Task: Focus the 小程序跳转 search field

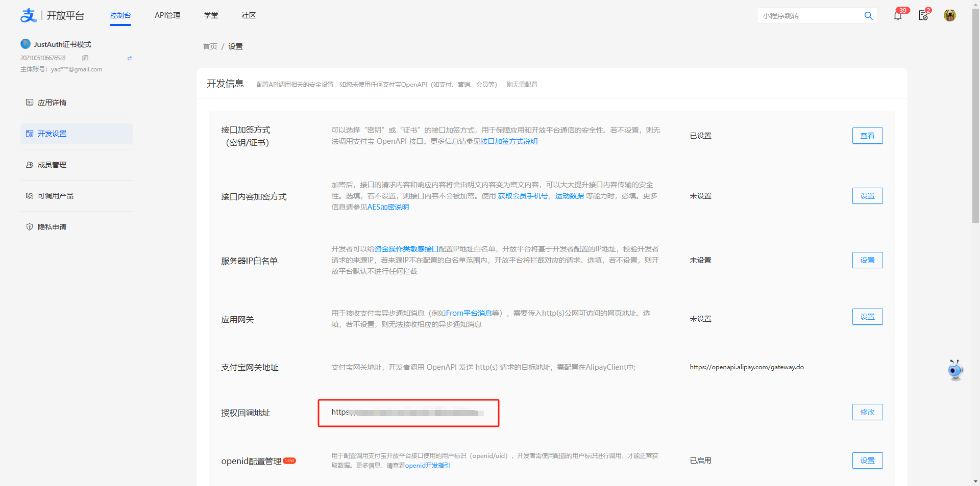Action: (811, 16)
